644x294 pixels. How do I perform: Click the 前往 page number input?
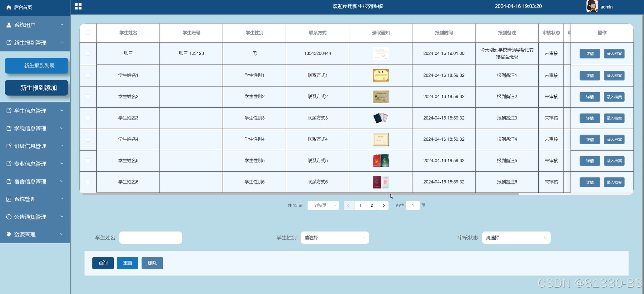click(413, 205)
